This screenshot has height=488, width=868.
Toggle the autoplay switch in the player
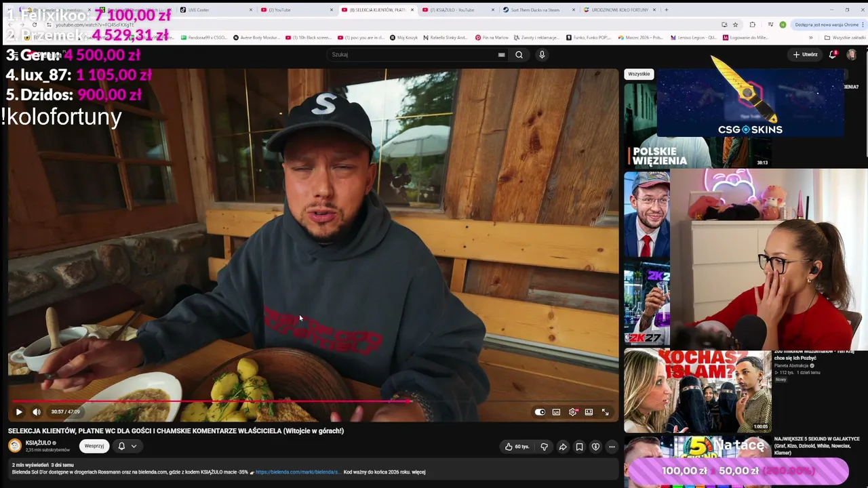point(540,412)
